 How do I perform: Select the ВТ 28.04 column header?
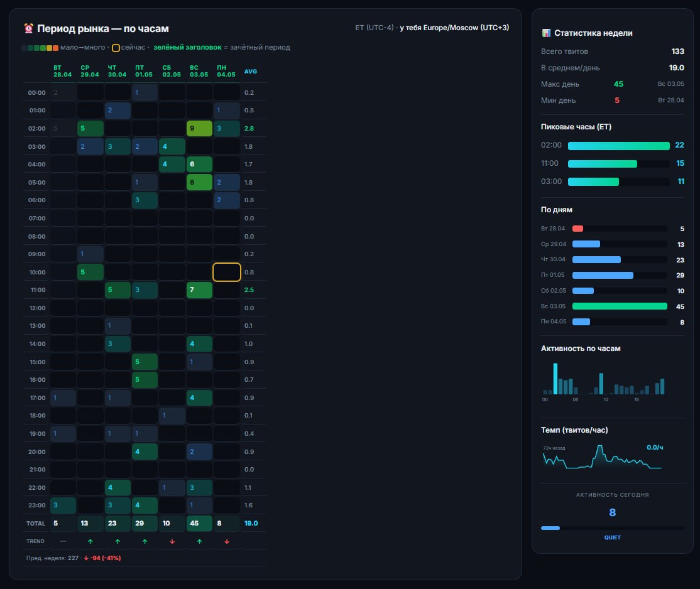[62, 71]
